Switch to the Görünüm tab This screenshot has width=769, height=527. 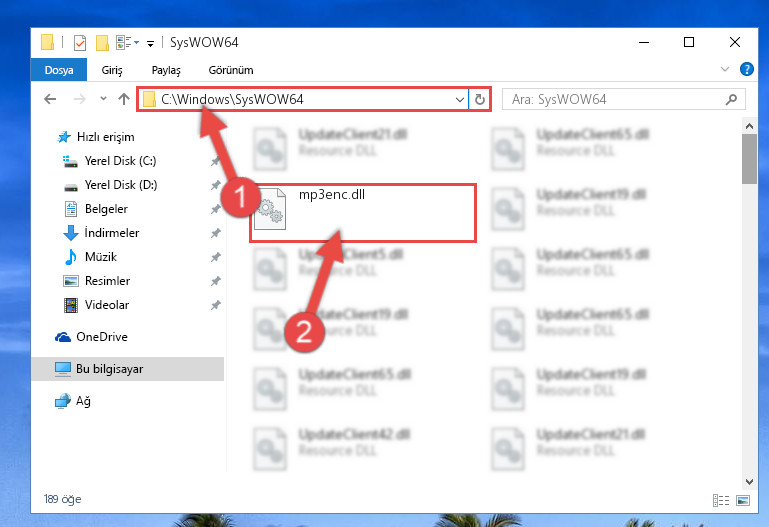[231, 70]
